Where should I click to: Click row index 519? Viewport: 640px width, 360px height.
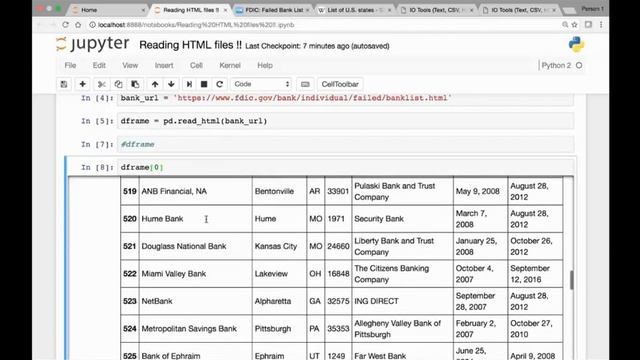[130, 191]
